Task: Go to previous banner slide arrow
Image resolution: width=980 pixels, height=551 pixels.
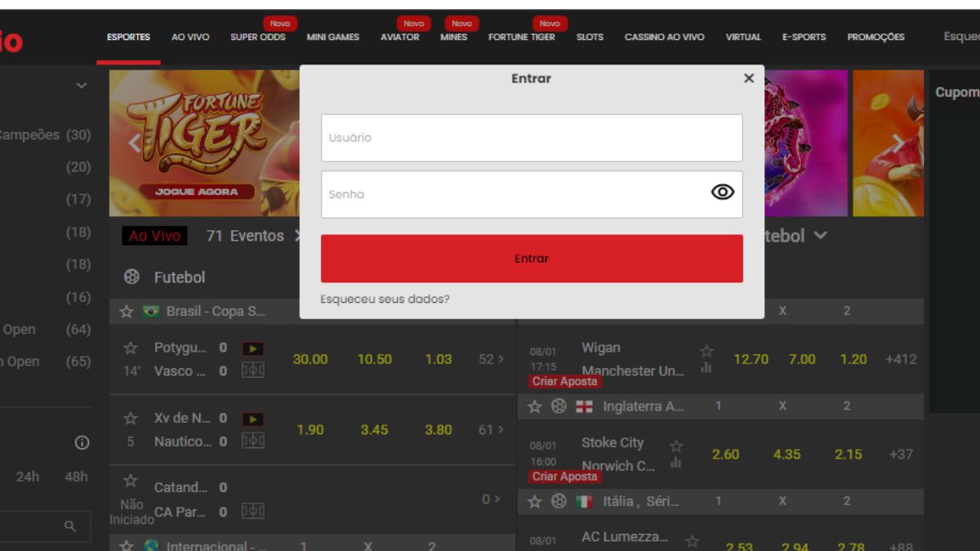Action: 134,144
